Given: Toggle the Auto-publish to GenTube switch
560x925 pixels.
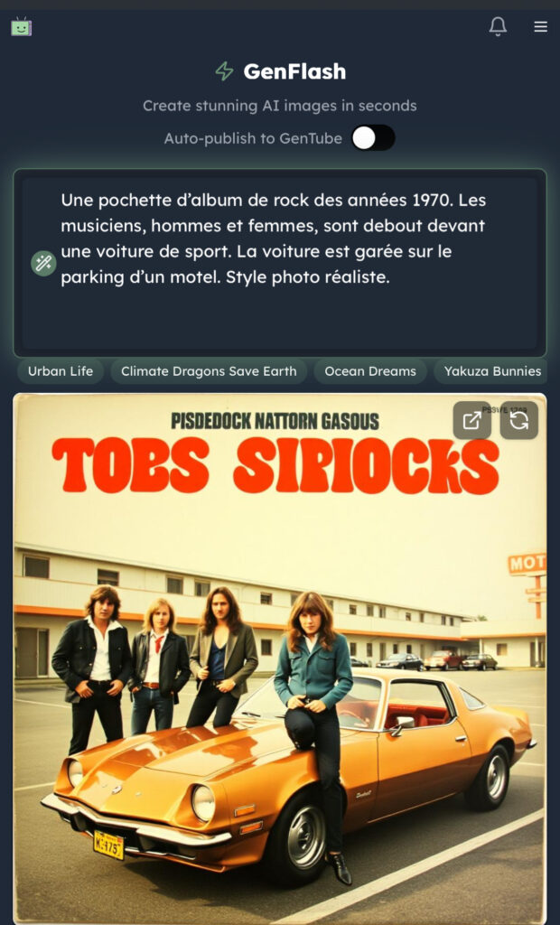Looking at the screenshot, I should point(373,138).
